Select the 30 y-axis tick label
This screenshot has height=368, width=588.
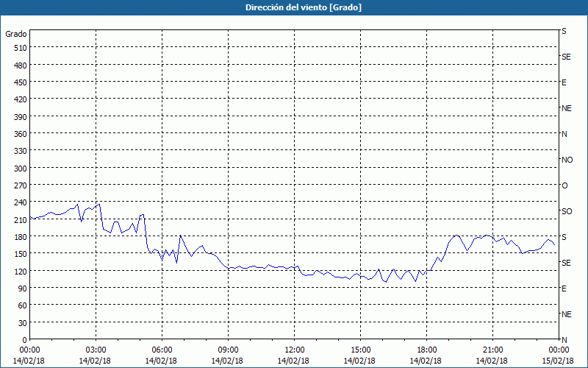tap(23, 323)
